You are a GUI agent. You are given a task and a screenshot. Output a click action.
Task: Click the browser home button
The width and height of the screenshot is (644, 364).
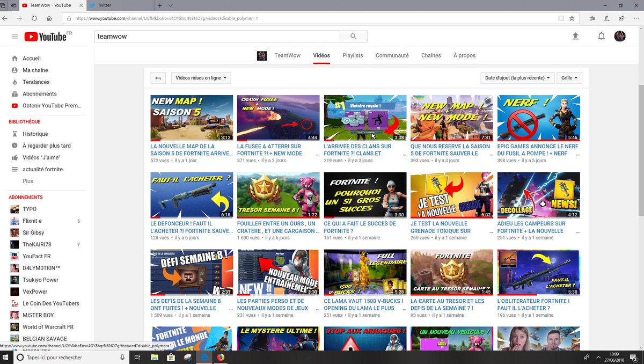click(x=49, y=18)
